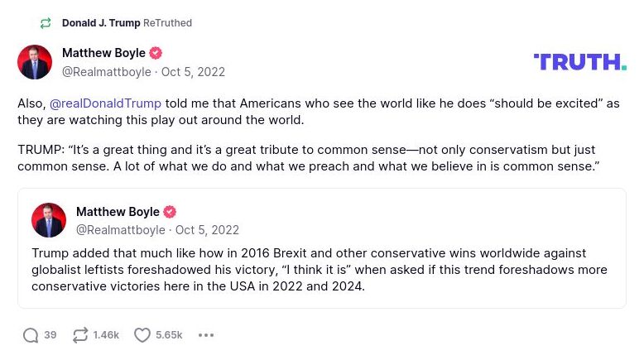Open the @Realmattboyle handle on the main post
This screenshot has height=360, width=644.
pos(107,72)
